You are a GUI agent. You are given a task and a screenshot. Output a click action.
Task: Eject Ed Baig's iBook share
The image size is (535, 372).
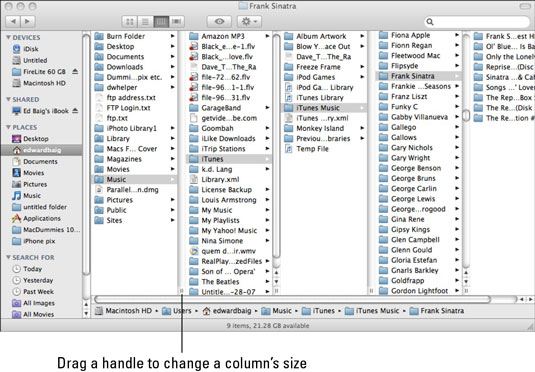coord(75,111)
